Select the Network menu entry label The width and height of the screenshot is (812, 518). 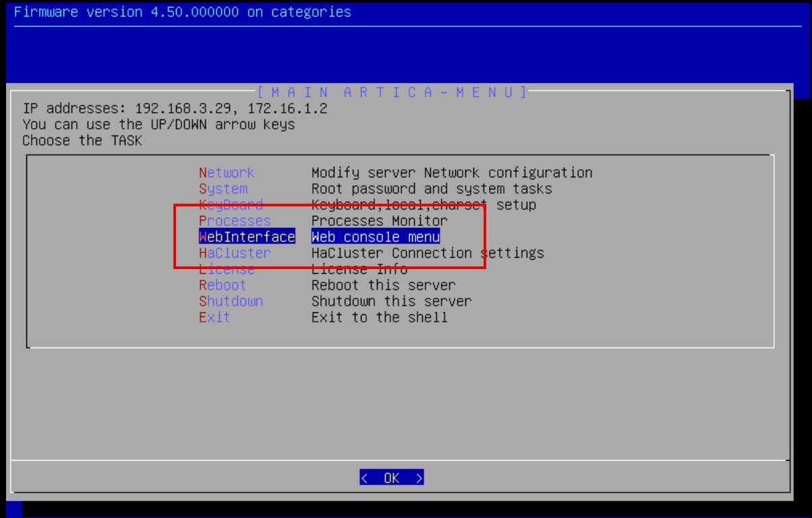pyautogui.click(x=227, y=173)
